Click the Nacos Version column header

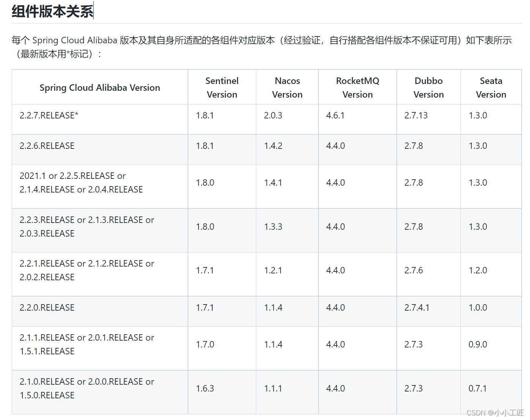tap(287, 88)
